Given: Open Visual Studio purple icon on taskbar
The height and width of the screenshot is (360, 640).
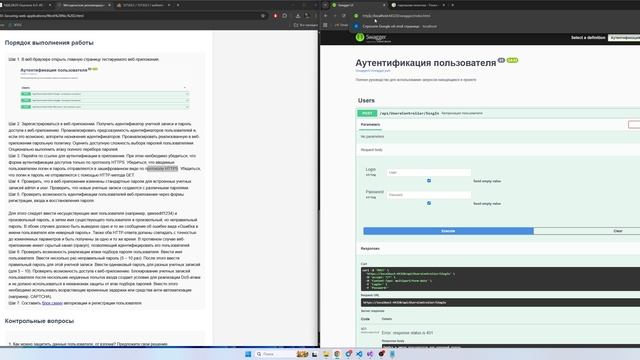Looking at the screenshot, I should pyautogui.click(x=370, y=354).
